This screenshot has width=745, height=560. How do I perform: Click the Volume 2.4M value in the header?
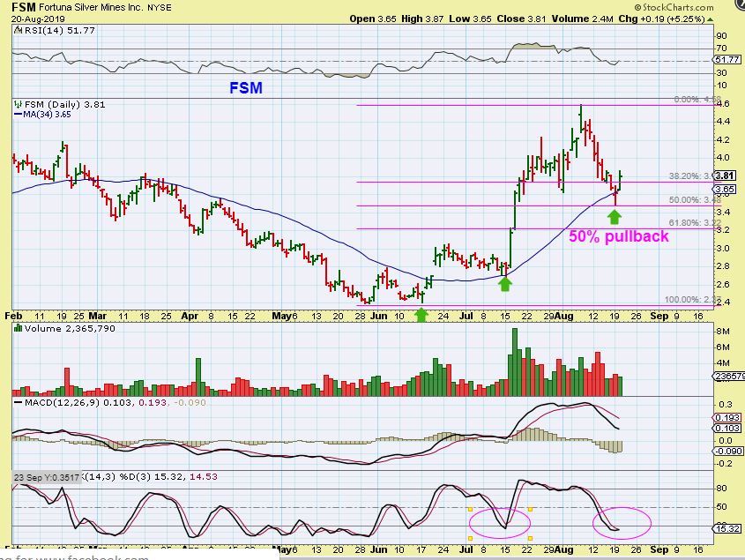click(x=583, y=19)
